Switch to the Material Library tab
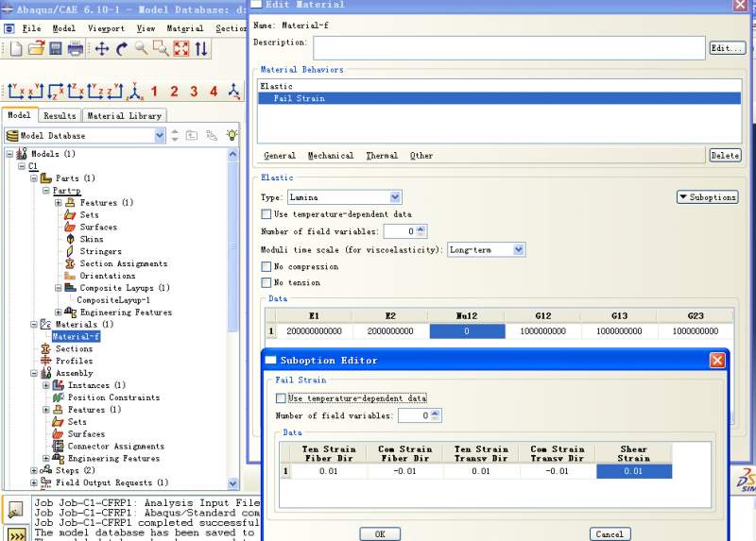 (x=125, y=115)
